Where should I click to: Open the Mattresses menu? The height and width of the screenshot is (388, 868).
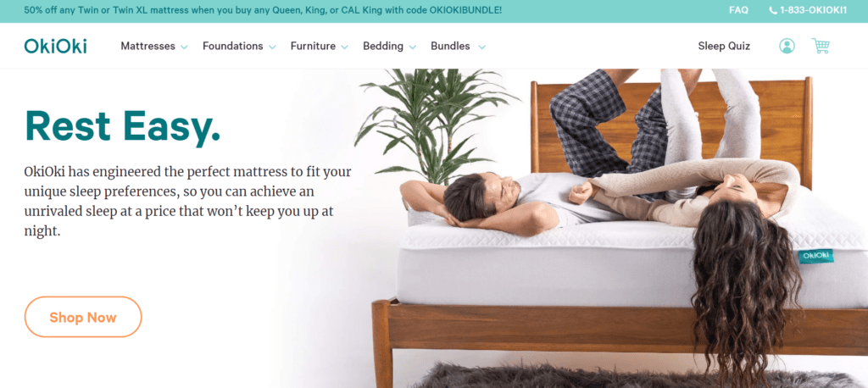point(147,46)
